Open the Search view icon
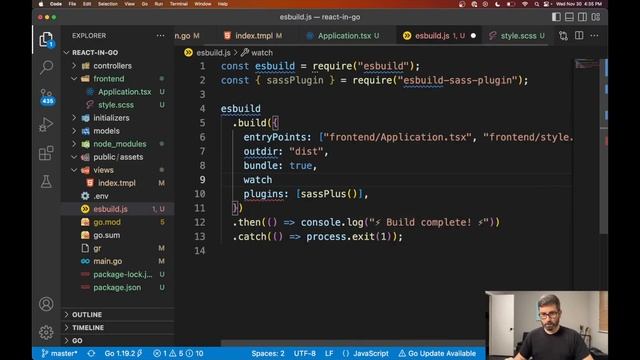The height and width of the screenshot is (360, 640). coord(46,67)
